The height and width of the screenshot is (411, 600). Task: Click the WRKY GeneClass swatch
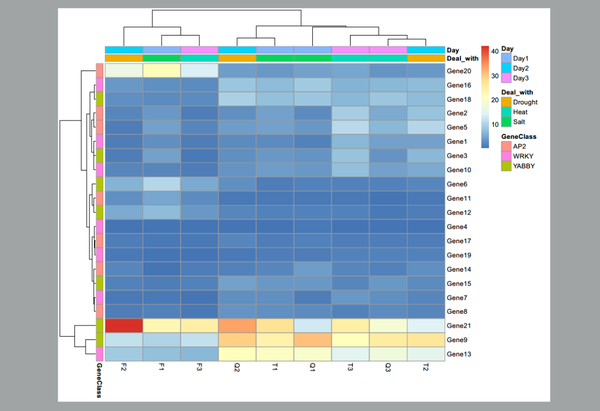tap(506, 156)
